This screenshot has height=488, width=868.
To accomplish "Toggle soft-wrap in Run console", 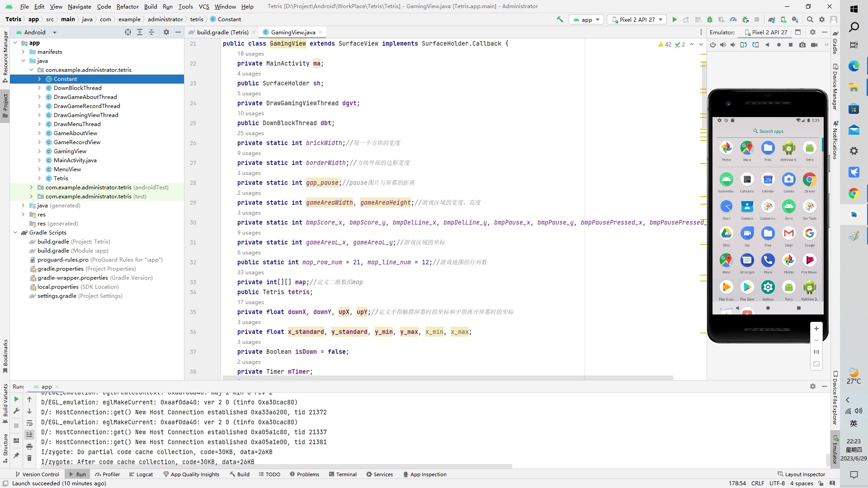I will tap(29, 423).
